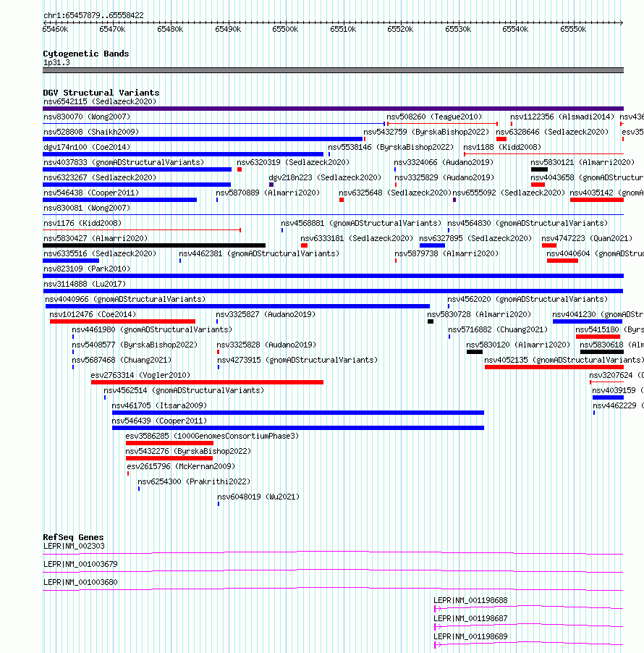644x653 pixels.
Task: Select nsv5432759 (ByrskaBishop2022) label
Action: click(426, 132)
